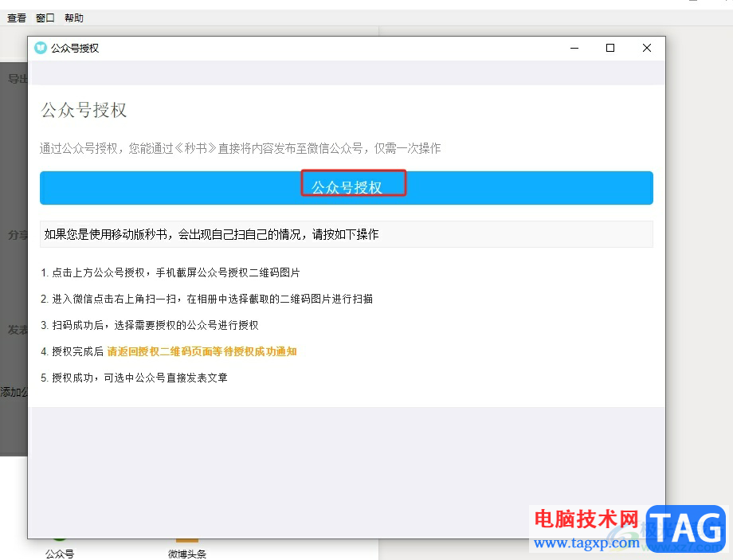
Task: Click the app logo icon in dialog title bar
Action: pyautogui.click(x=41, y=48)
